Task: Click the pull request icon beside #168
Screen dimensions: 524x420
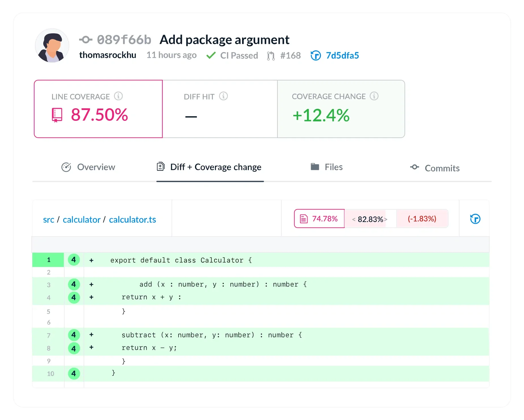Action: [x=271, y=56]
